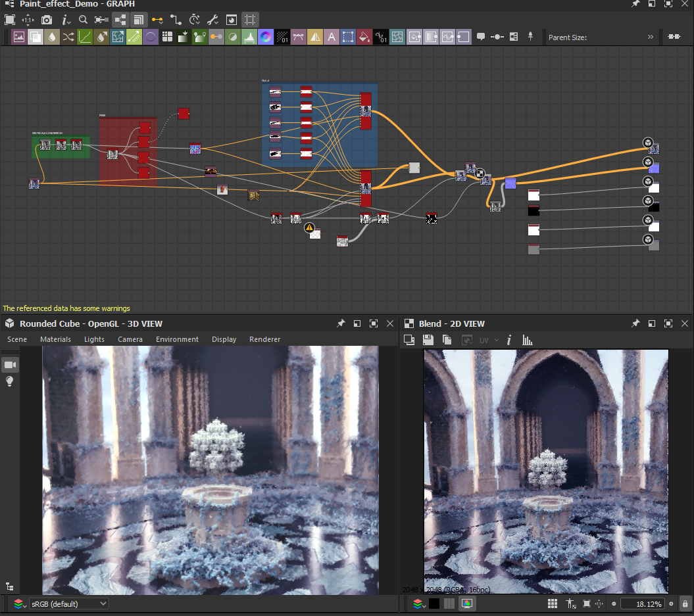Viewport: 694px width, 616px height.
Task: Toggle the lock icon beside zoom percentage
Action: [x=685, y=604]
